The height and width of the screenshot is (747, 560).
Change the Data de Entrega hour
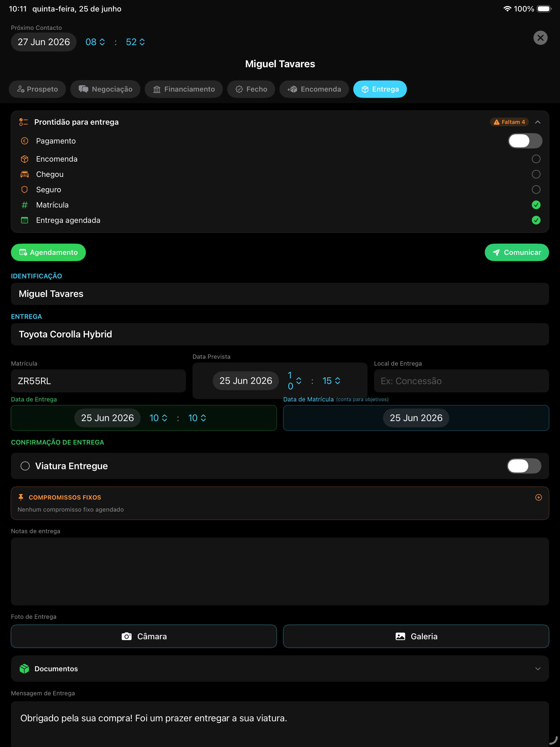click(158, 418)
